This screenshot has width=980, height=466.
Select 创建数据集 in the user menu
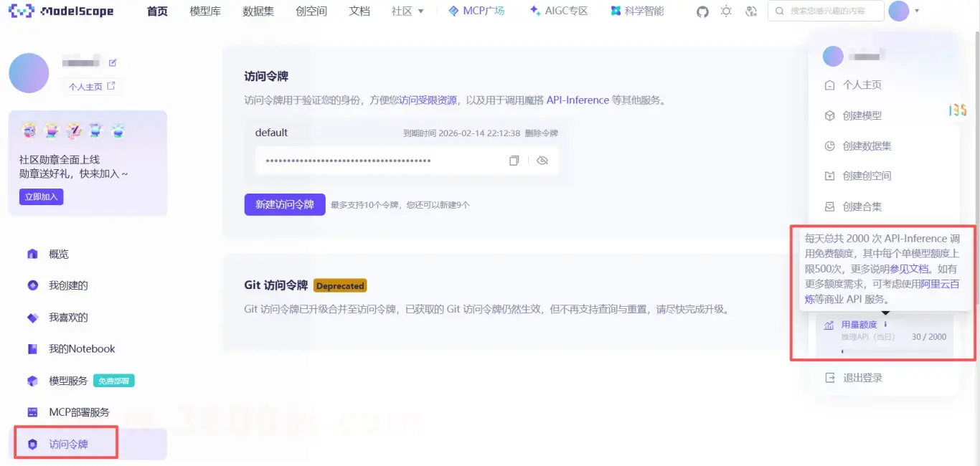(x=867, y=146)
